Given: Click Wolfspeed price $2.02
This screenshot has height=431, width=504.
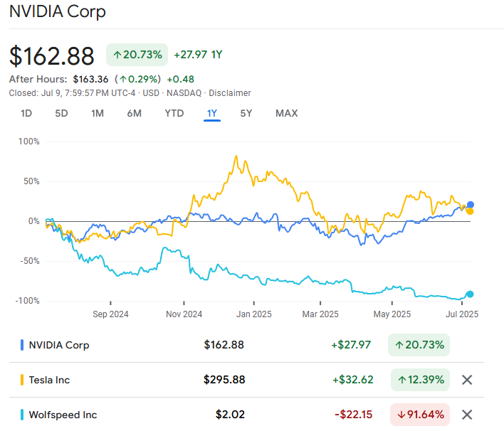Looking at the screenshot, I should click(x=230, y=415).
